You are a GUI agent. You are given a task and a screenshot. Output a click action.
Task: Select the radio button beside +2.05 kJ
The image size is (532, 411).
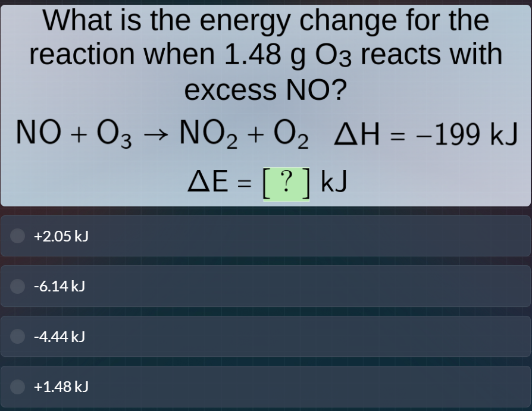[x=18, y=236]
